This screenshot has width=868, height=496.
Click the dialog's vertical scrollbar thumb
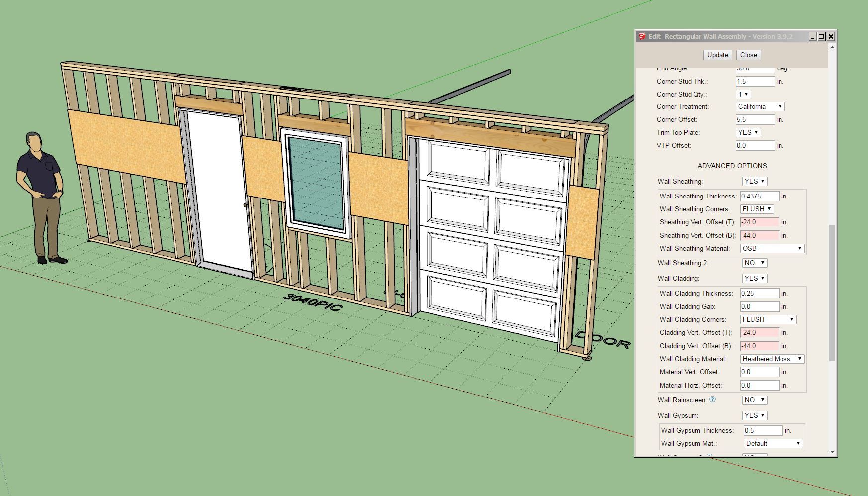832,293
